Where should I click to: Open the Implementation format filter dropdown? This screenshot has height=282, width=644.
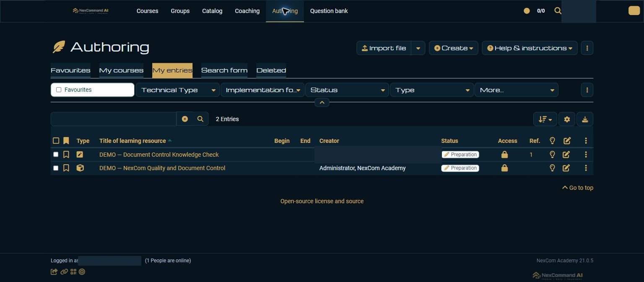click(x=262, y=90)
